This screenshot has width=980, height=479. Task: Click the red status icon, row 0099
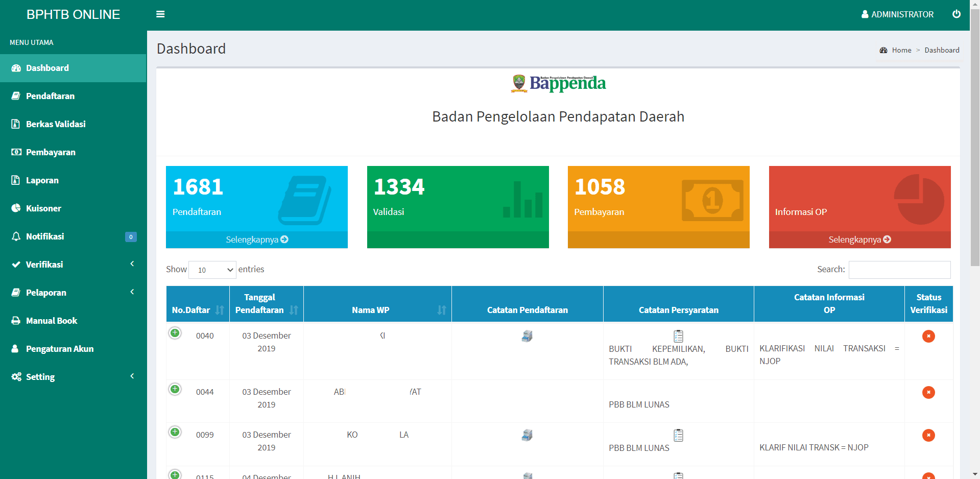click(928, 435)
